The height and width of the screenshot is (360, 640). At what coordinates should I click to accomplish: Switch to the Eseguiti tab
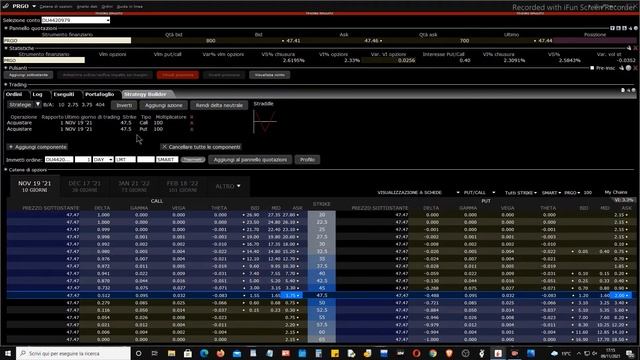[x=64, y=94]
